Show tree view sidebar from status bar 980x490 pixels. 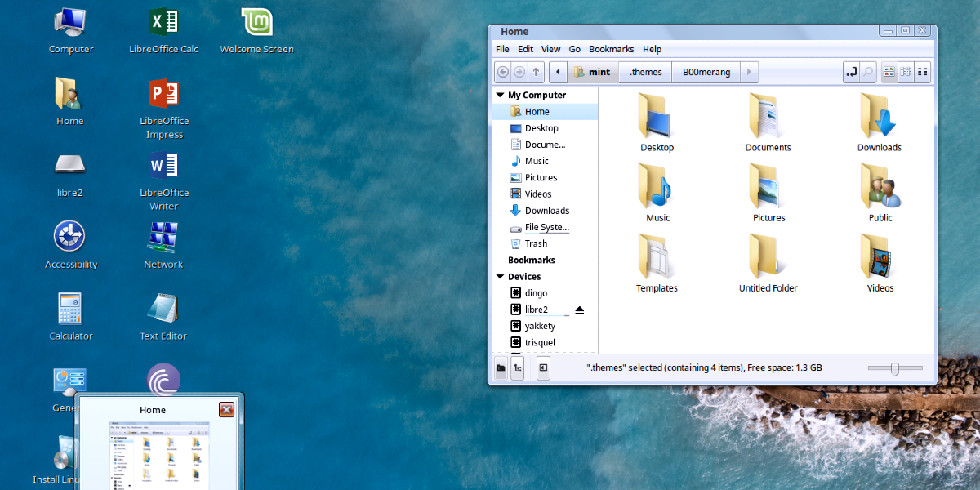tap(517, 368)
